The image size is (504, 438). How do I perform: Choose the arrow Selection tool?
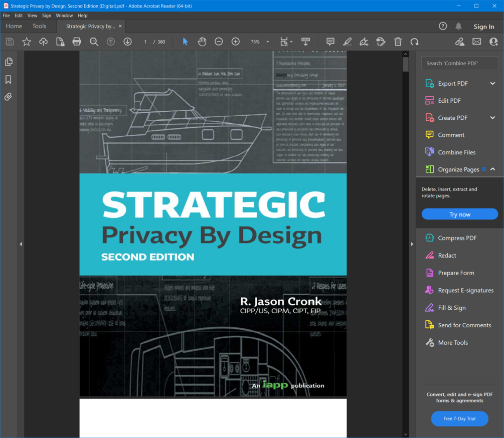[185, 42]
